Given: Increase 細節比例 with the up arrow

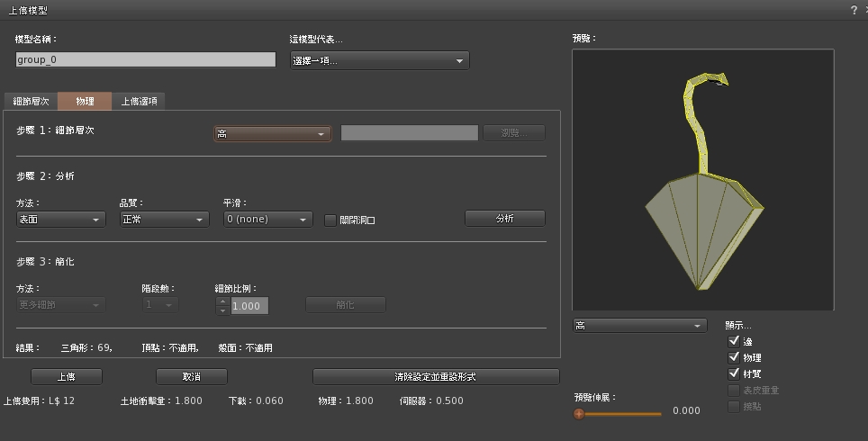Looking at the screenshot, I should 222,301.
